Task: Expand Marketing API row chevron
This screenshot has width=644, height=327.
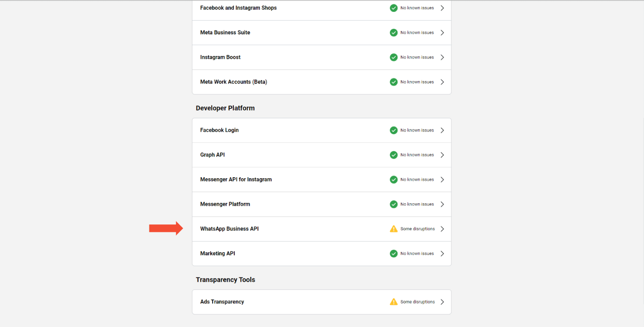Action: (442, 253)
